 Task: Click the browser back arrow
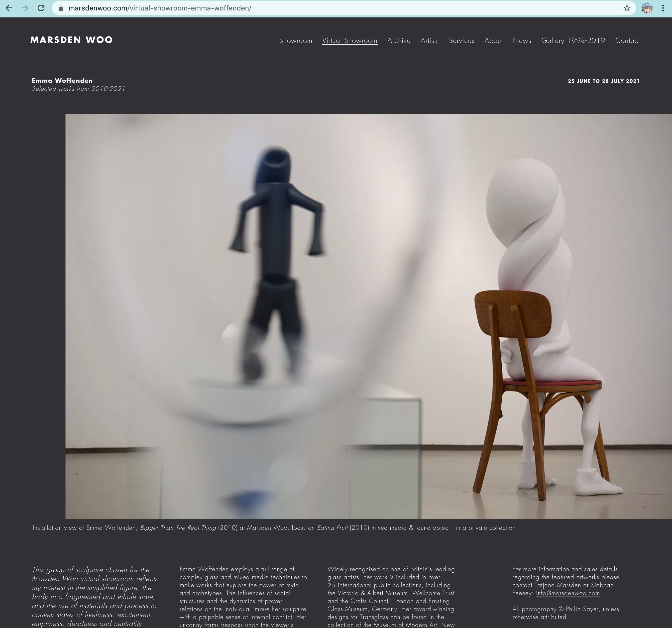pos(9,8)
